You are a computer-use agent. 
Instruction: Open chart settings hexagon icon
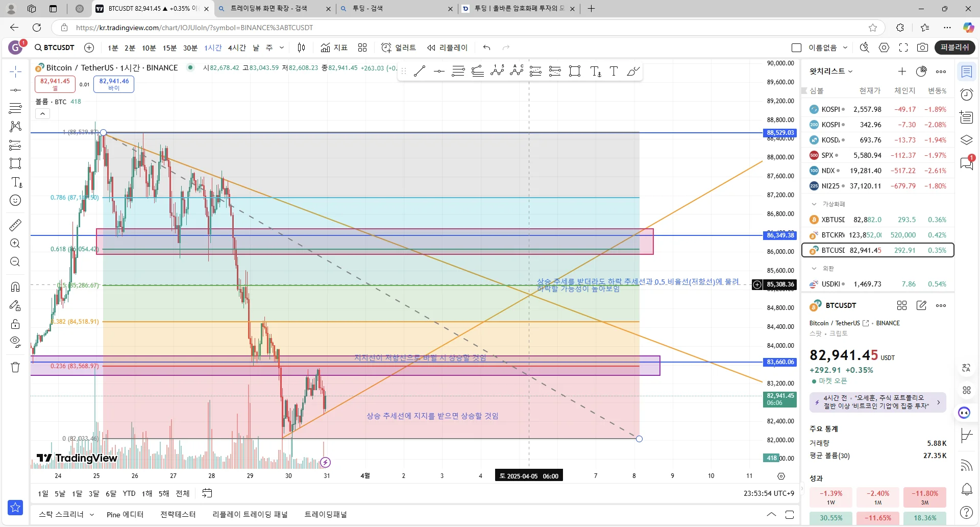click(x=884, y=47)
